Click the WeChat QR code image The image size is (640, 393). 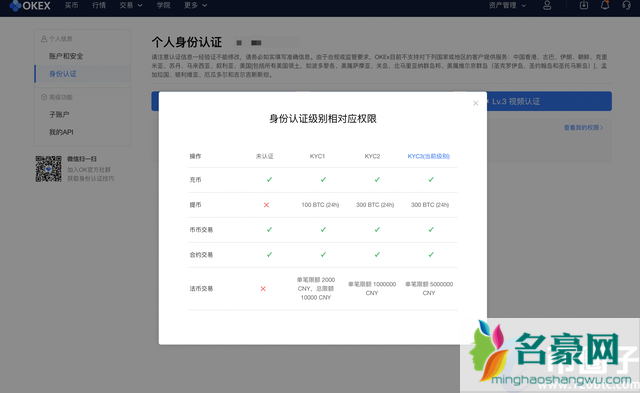click(x=48, y=169)
